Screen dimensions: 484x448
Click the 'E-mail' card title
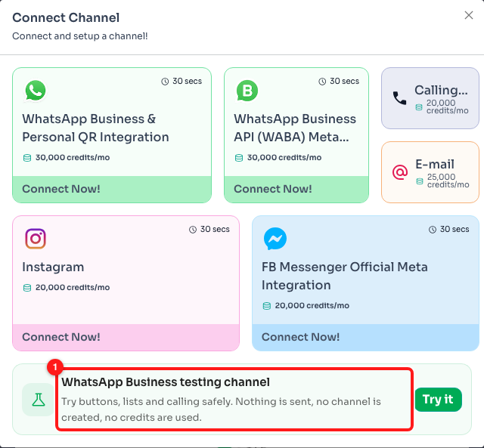click(435, 164)
